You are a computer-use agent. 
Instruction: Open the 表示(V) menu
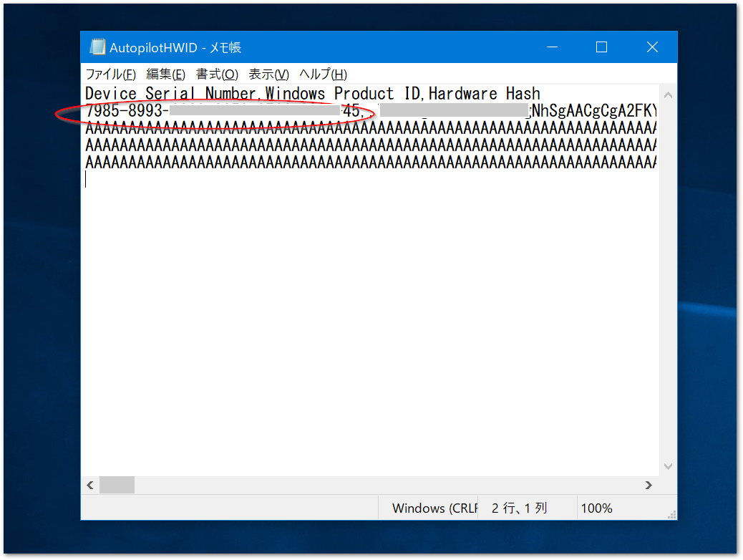coord(268,74)
